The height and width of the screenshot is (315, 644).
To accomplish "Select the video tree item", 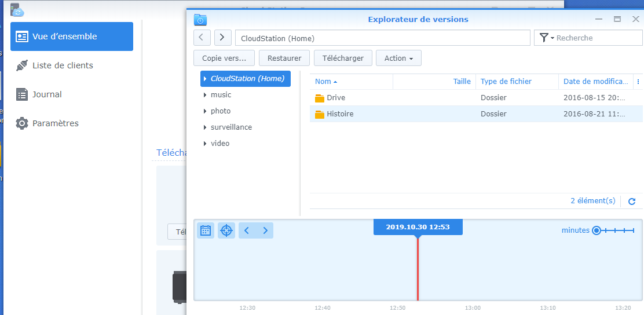I will (x=220, y=144).
